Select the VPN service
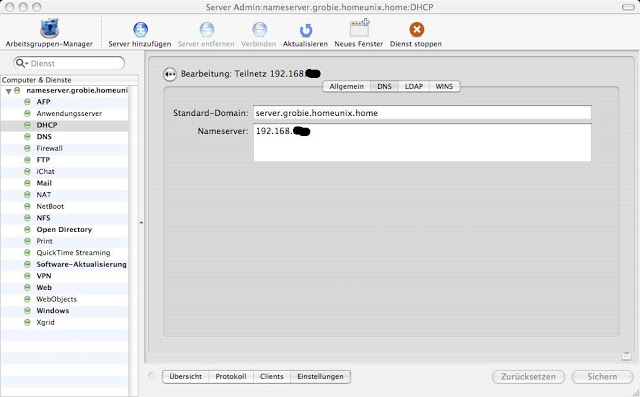The width and height of the screenshot is (640, 397). point(44,276)
